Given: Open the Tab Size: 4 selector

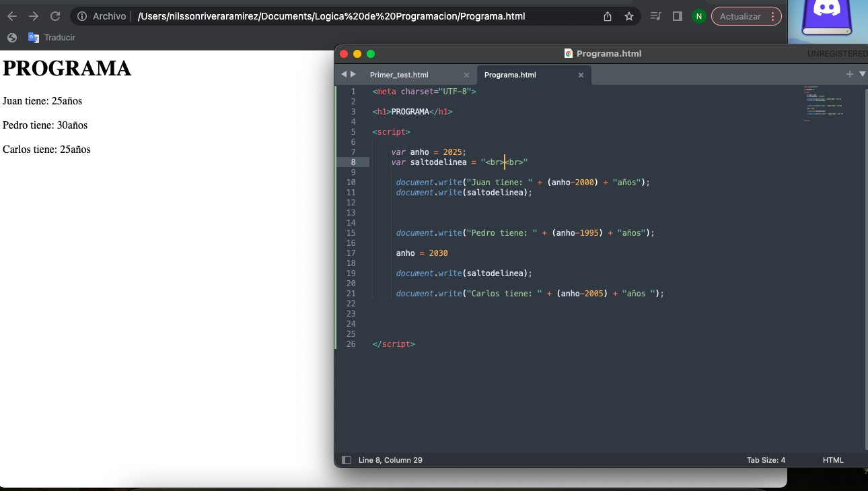Looking at the screenshot, I should click(766, 460).
